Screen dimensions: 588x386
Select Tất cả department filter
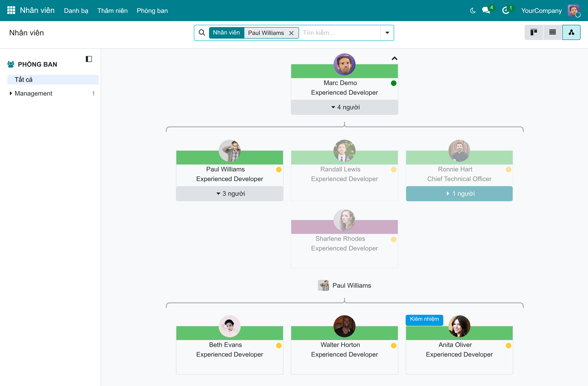point(53,79)
